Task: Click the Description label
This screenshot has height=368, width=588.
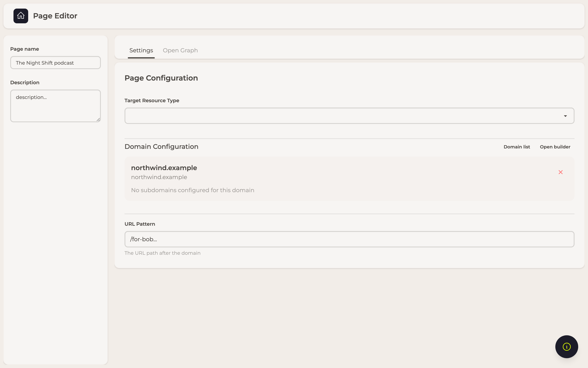Action: [x=25, y=83]
